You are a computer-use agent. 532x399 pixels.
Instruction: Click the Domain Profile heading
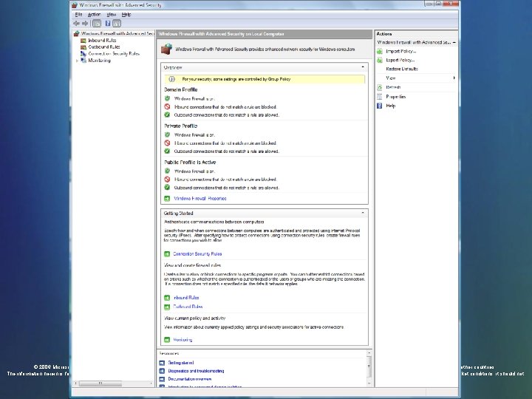click(181, 89)
